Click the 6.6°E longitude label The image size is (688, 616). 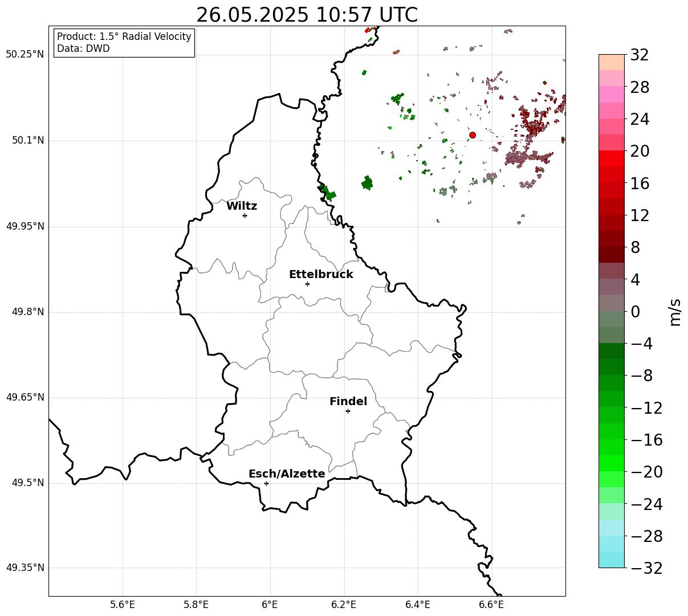(491, 605)
